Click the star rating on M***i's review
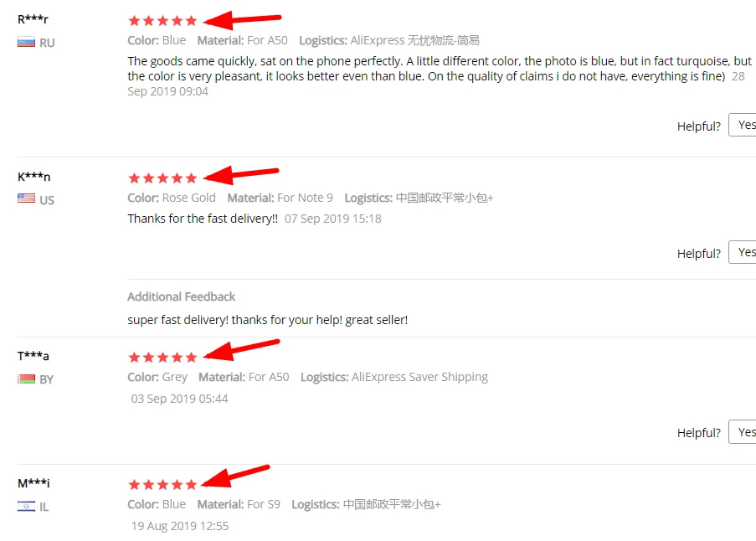 click(x=162, y=485)
